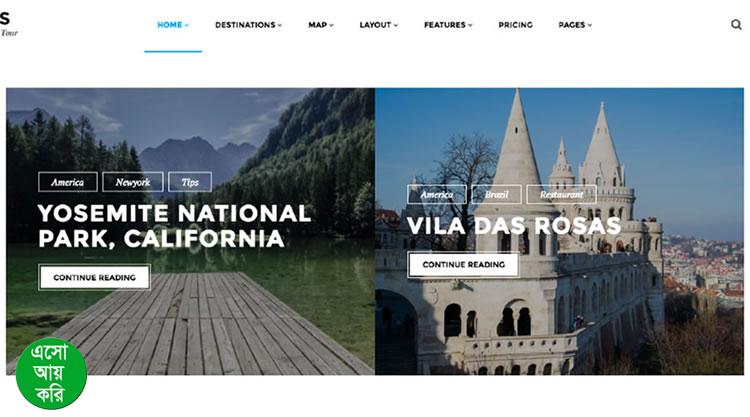Open the Vila Das Rosas post title
This screenshot has height=417, width=750.
click(x=514, y=226)
